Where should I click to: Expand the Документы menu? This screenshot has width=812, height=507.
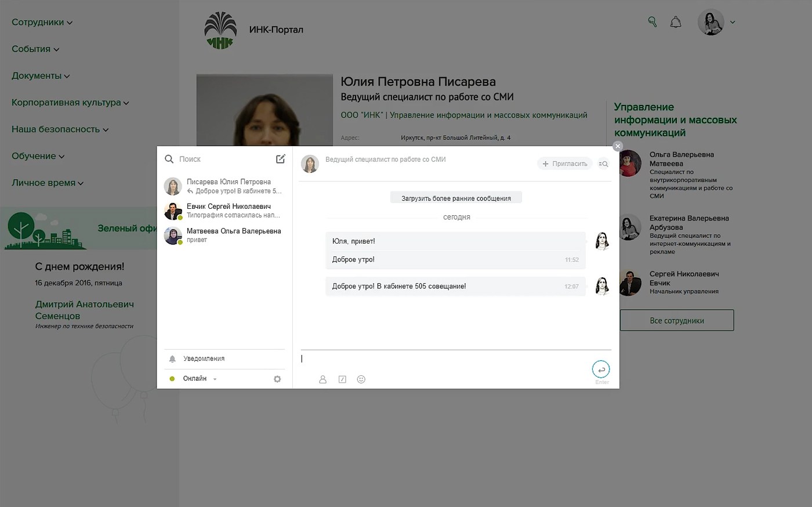[x=41, y=76]
